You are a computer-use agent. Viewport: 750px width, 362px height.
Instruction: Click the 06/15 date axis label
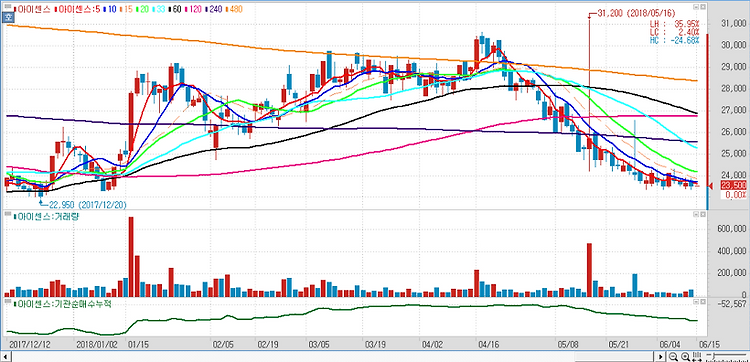point(709,344)
